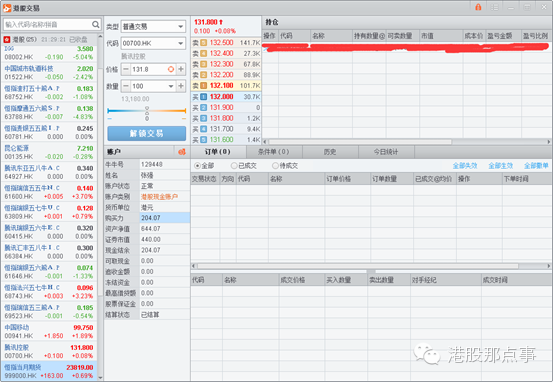Viewport: 553px width, 382px height.
Task: Click the positions panel horizontal scrollbar
Action: pyautogui.click(x=359, y=142)
